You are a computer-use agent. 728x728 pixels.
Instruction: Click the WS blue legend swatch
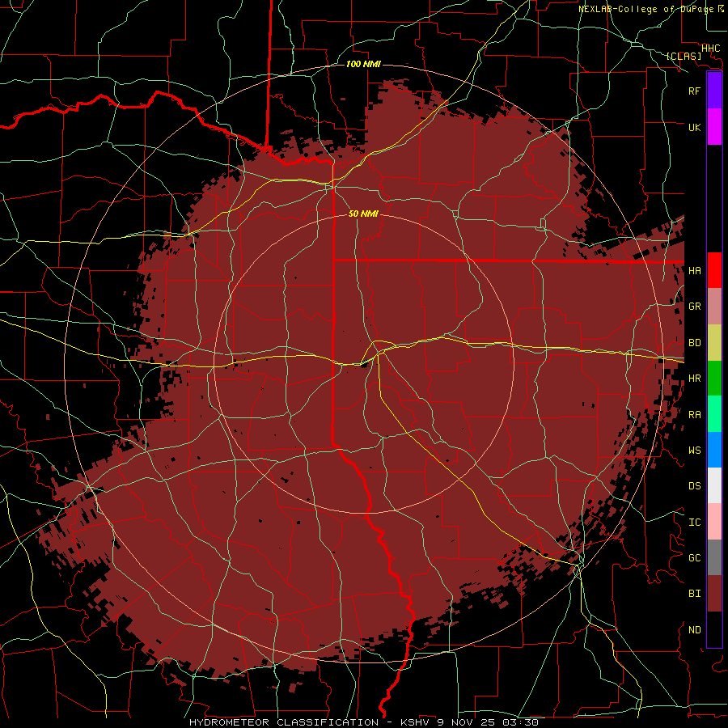714,450
